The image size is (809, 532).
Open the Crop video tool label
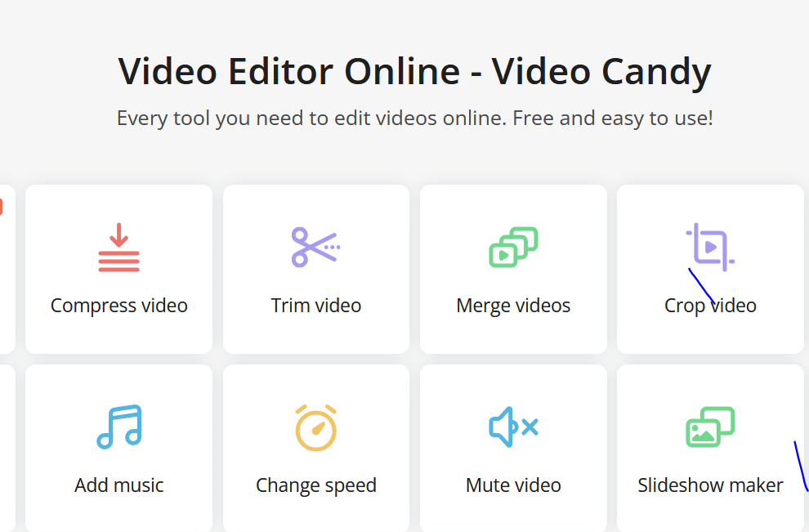(710, 306)
